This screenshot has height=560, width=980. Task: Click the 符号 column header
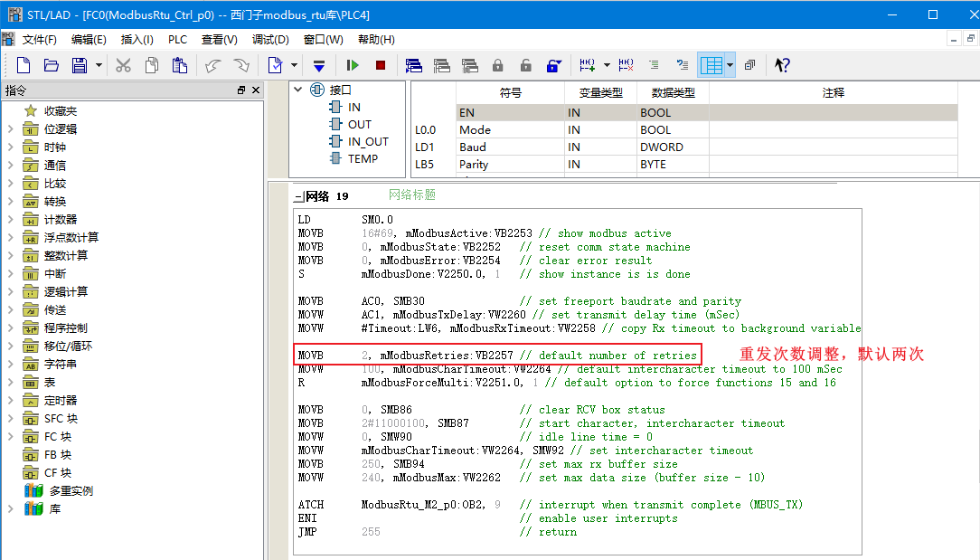tap(510, 93)
